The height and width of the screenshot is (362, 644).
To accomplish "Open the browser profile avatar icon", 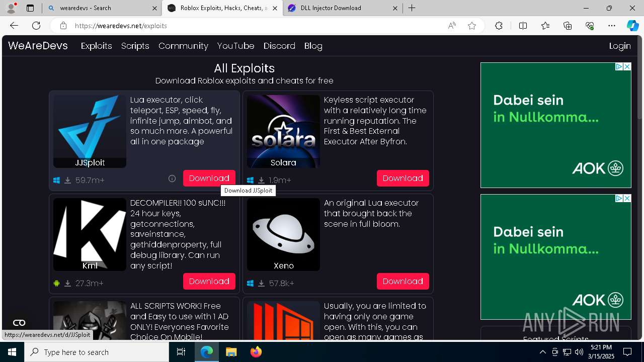I will (x=11, y=8).
